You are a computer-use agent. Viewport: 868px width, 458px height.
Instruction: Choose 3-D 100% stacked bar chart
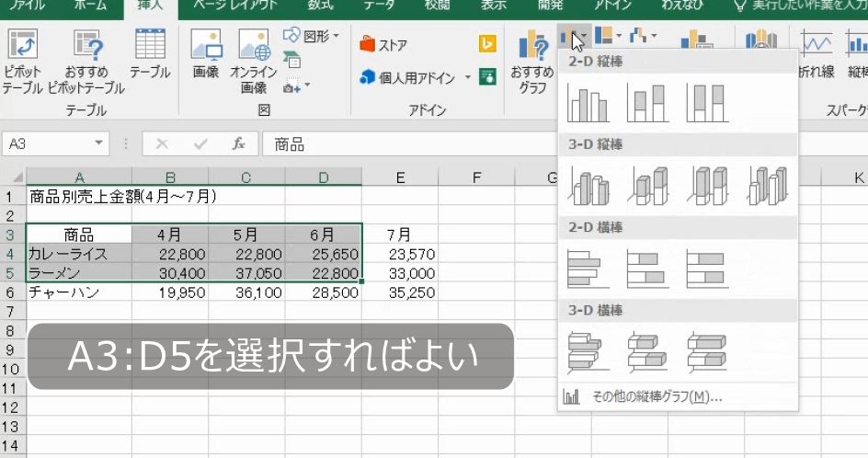pos(707,352)
